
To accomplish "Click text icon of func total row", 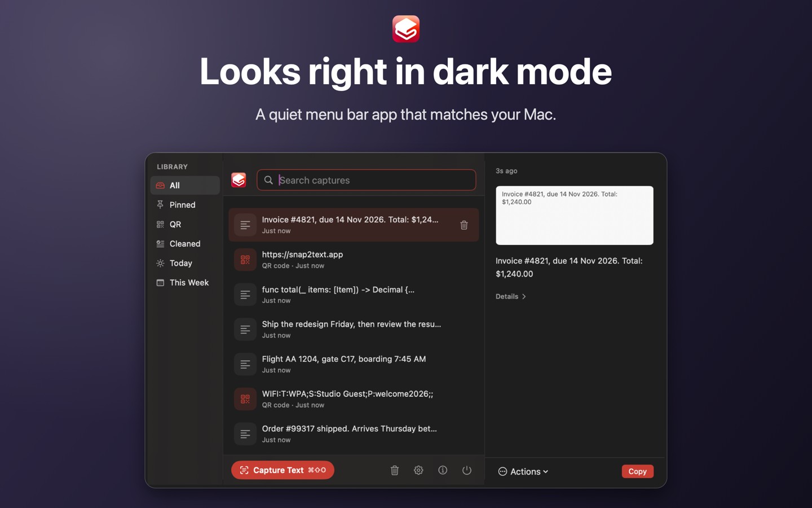I will click(x=245, y=295).
